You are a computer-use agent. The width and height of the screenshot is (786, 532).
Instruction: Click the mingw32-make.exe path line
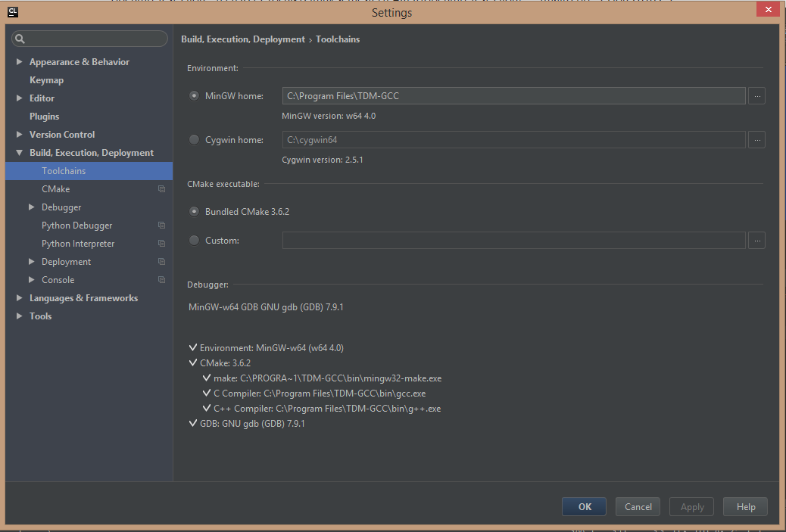pyautogui.click(x=323, y=378)
